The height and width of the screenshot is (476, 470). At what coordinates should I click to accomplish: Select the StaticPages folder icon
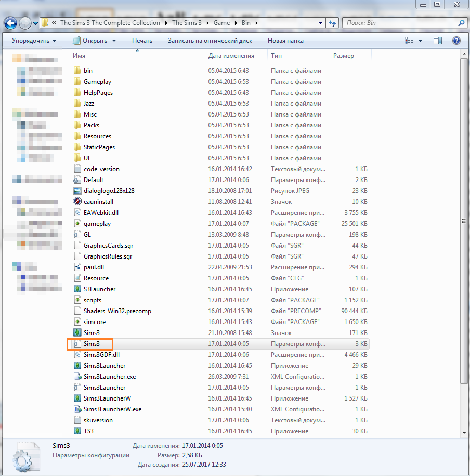coord(77,147)
